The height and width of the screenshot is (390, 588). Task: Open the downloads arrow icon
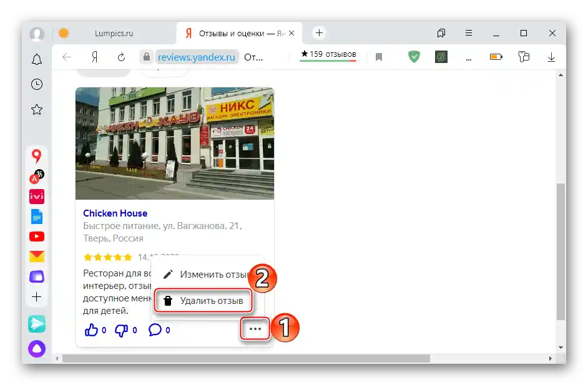(551, 57)
